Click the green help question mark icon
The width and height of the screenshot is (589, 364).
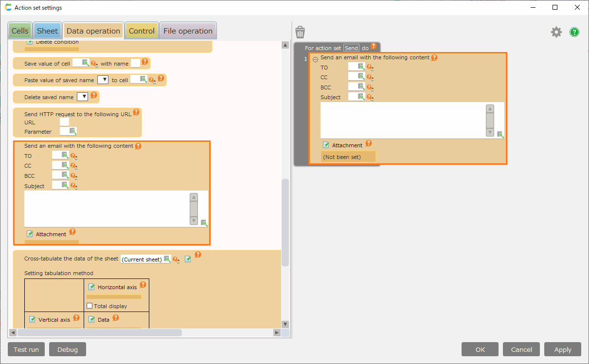pos(574,33)
